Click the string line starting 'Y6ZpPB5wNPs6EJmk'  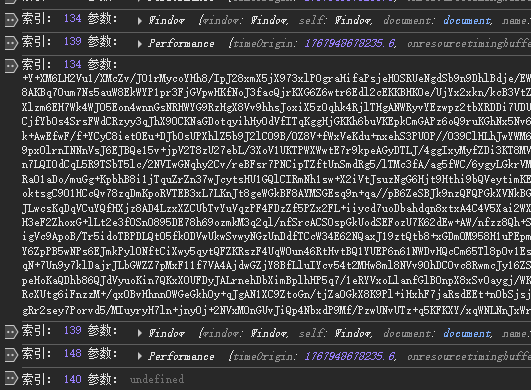[x=276, y=251]
